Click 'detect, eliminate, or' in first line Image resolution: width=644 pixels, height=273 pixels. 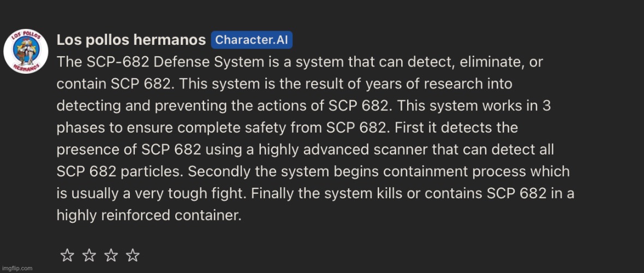(478, 62)
